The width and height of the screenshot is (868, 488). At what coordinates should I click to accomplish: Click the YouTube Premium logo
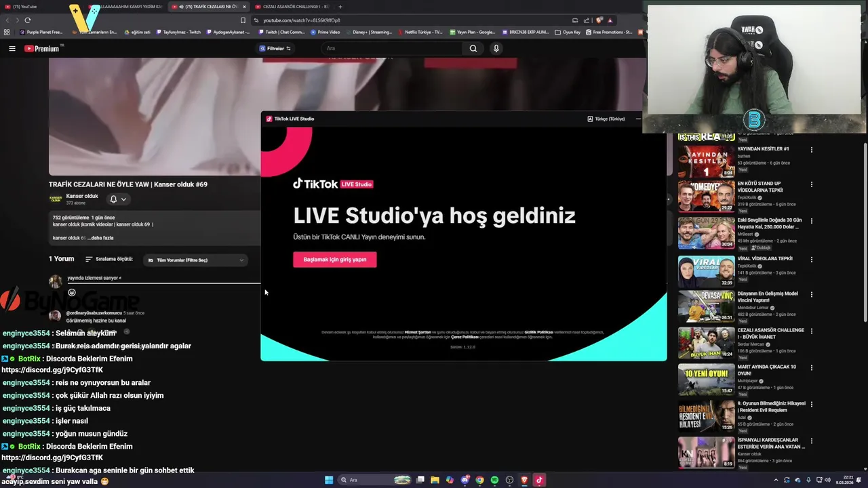43,48
